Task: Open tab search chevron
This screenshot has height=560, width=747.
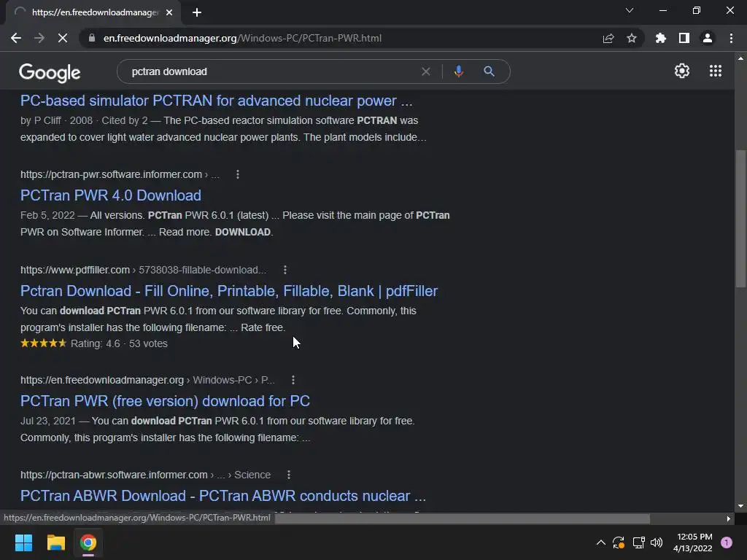Action: tap(630, 10)
